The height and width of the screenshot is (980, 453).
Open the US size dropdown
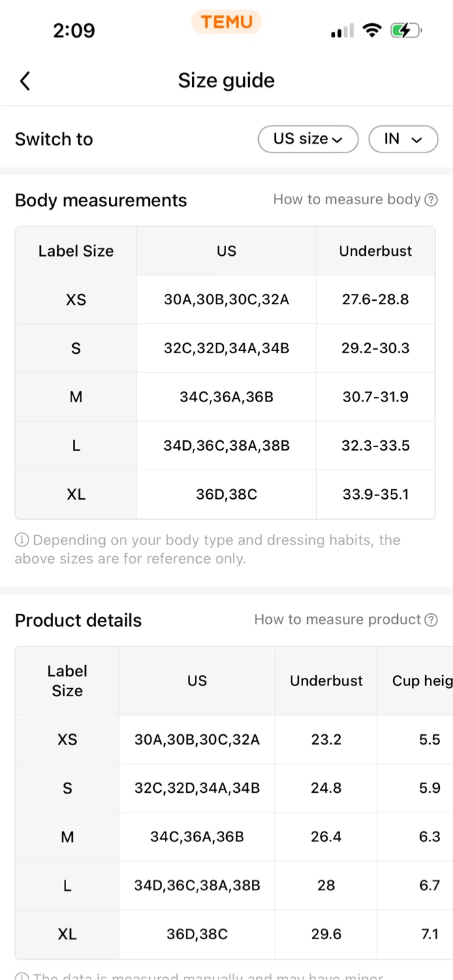(308, 140)
